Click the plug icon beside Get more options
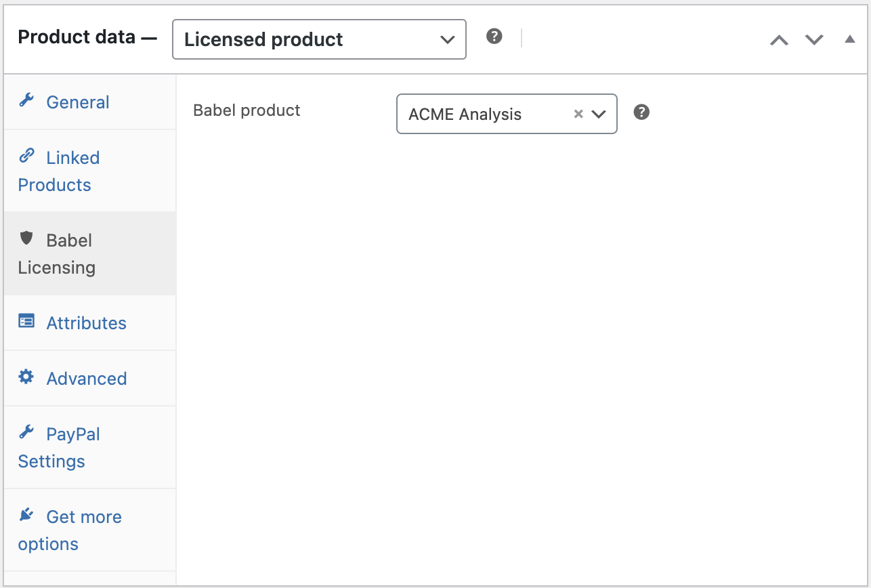 (26, 515)
